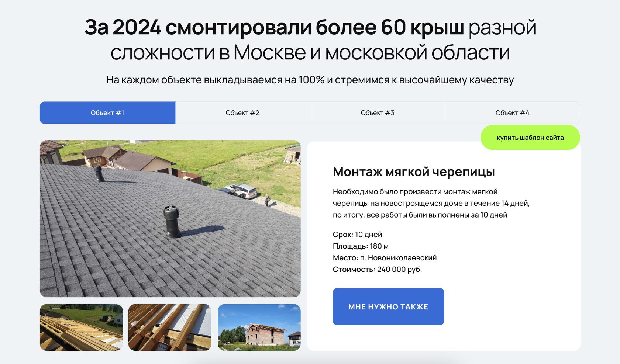The height and width of the screenshot is (364, 620).
Task: Open the Объект #3 tab
Action: 378,113
